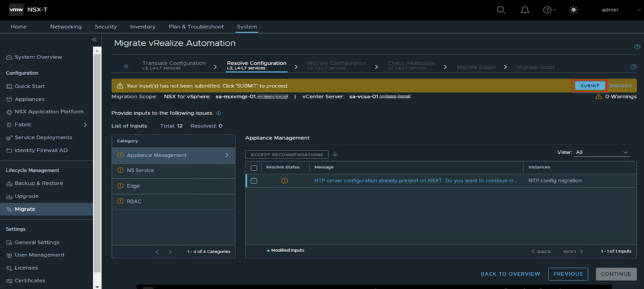Click the wizard step back double-chevron
Screen dimensions: 644x289
coord(126,67)
